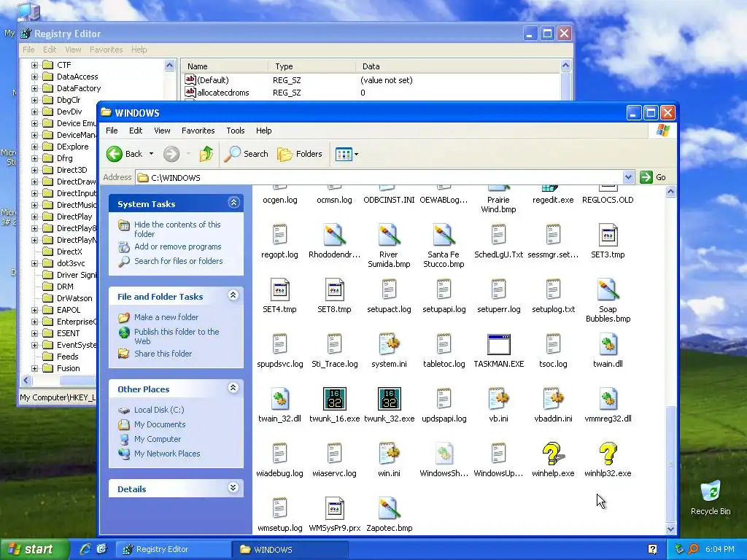Select the SET3.tmp file icon
Image resolution: width=747 pixels, height=560 pixels.
pyautogui.click(x=608, y=235)
